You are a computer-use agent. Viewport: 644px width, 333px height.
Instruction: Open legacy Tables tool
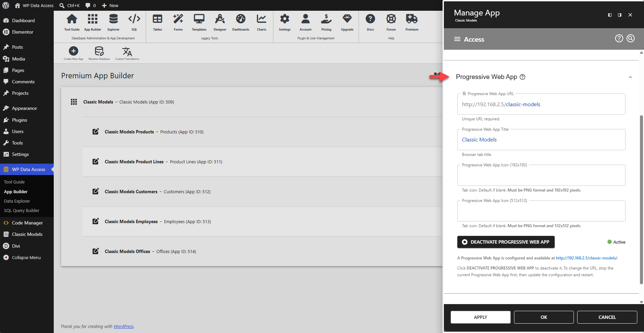pyautogui.click(x=157, y=22)
